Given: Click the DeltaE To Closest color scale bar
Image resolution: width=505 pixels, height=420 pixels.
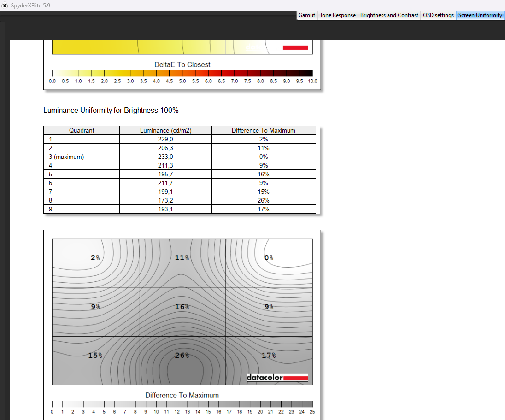Looking at the screenshot, I should coord(182,73).
